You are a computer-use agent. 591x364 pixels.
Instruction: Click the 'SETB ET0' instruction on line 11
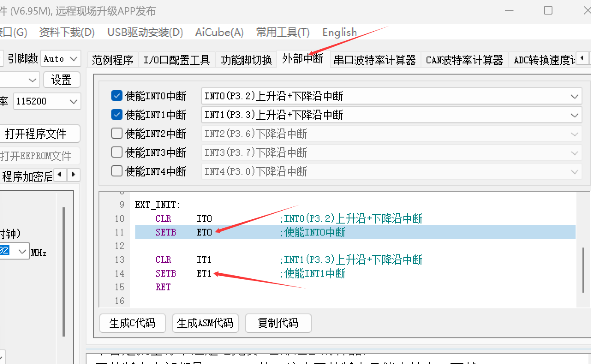(184, 233)
